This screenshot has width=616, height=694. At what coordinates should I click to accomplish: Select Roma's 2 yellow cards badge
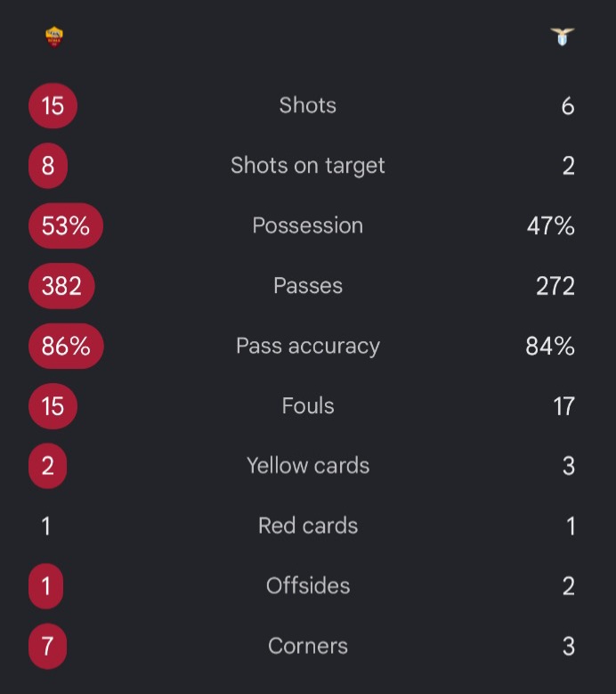[48, 466]
